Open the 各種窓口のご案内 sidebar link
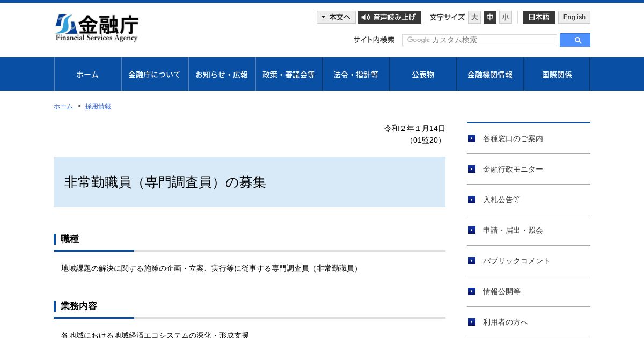Screen dimensions: 644x338 [x=513, y=138]
